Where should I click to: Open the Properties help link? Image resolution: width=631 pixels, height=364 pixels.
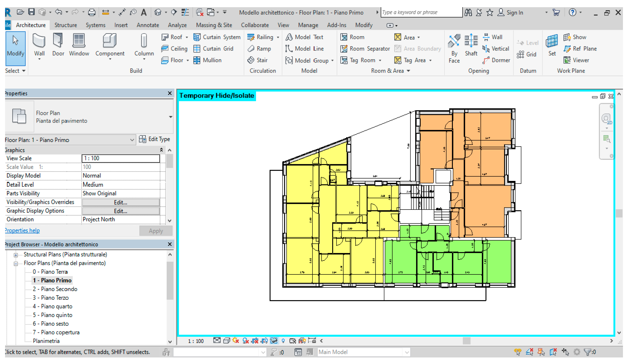[22, 230]
